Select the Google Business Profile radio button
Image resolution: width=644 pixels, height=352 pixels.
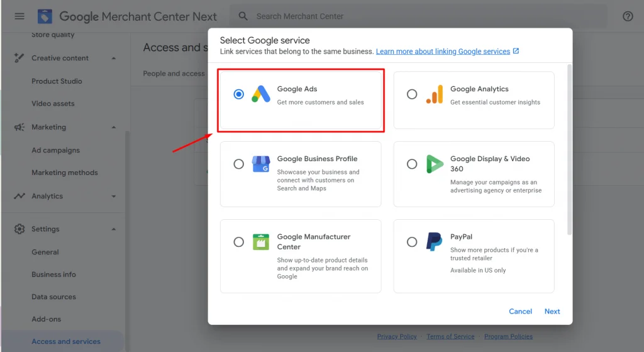238,164
